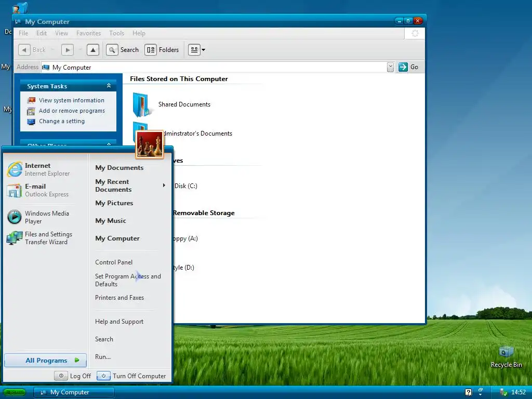This screenshot has width=532, height=399.
Task: Select the (D:) drive entry
Action: pos(184,268)
